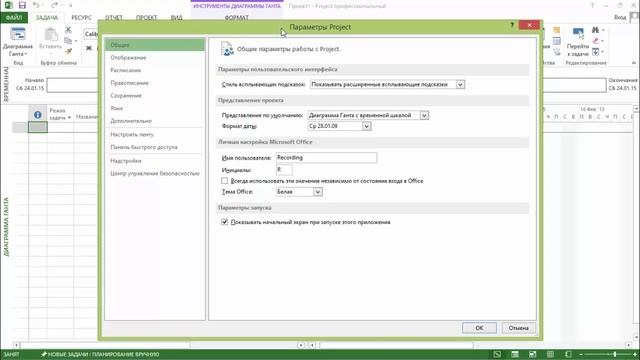Open the ФАЙЛ tab
Viewport: 640px width, 360px height.
pyautogui.click(x=14, y=18)
